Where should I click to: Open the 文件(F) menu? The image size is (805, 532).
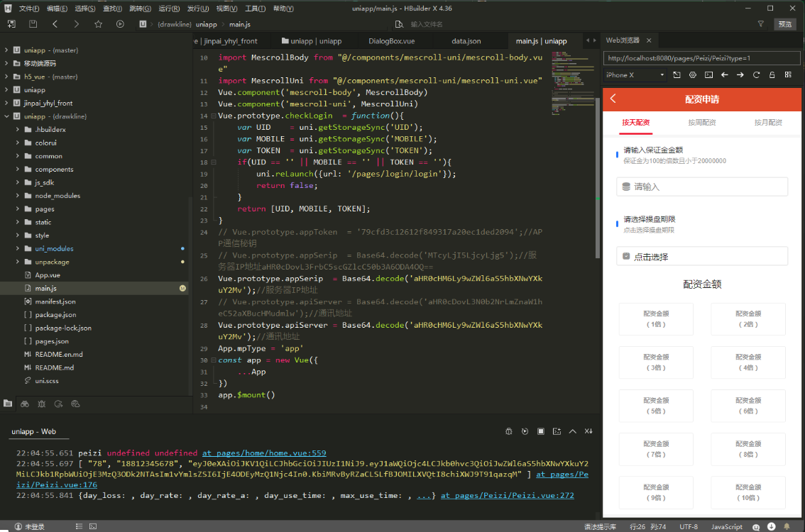pyautogui.click(x=28, y=9)
